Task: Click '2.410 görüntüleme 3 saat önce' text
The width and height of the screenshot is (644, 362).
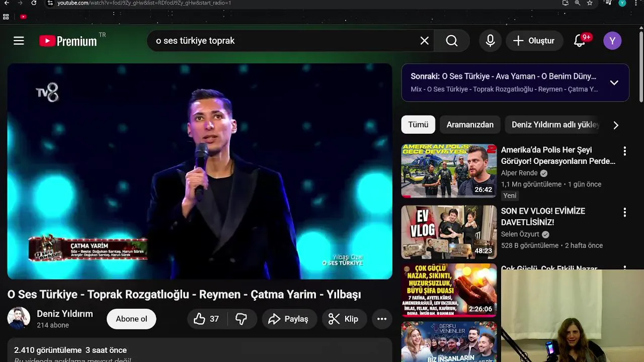Action: 70,350
